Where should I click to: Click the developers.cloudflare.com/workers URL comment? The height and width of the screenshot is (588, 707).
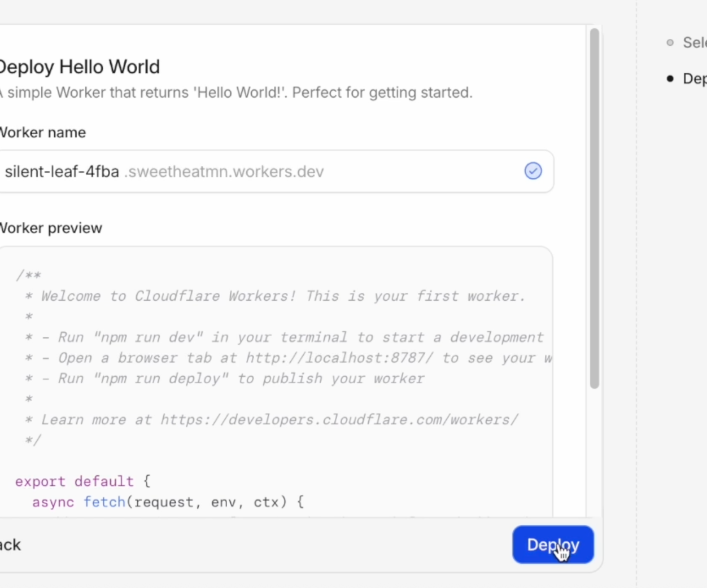pyautogui.click(x=339, y=420)
